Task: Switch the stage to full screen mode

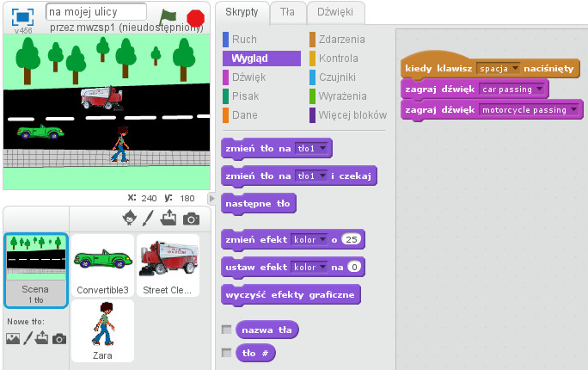Action: coord(22,17)
